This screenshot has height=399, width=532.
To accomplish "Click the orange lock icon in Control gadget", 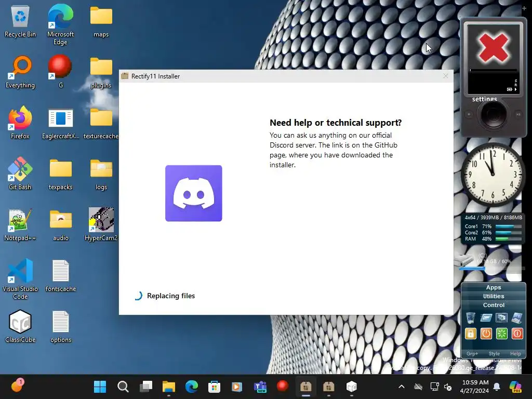I will [470, 334].
